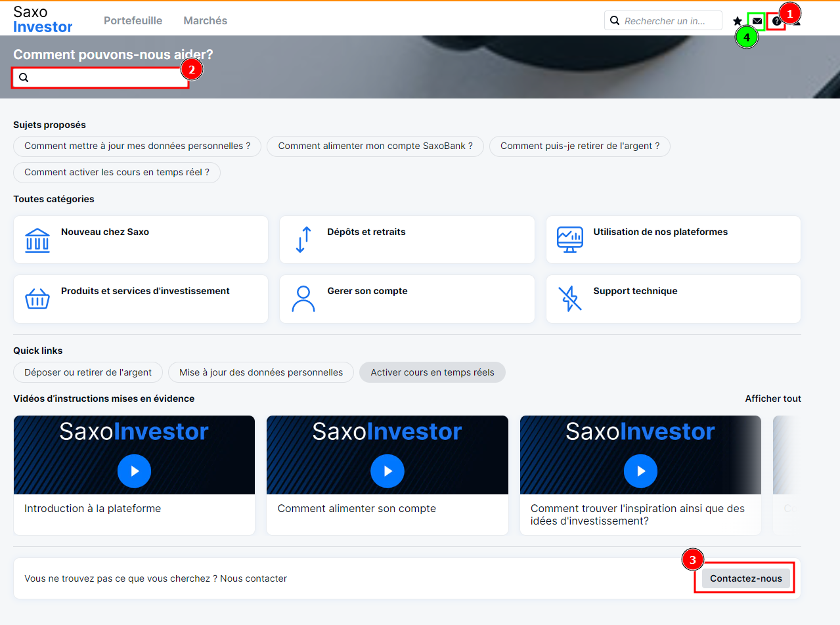Open Utilisation de nos plateformes category
The width and height of the screenshot is (840, 625).
673,240
